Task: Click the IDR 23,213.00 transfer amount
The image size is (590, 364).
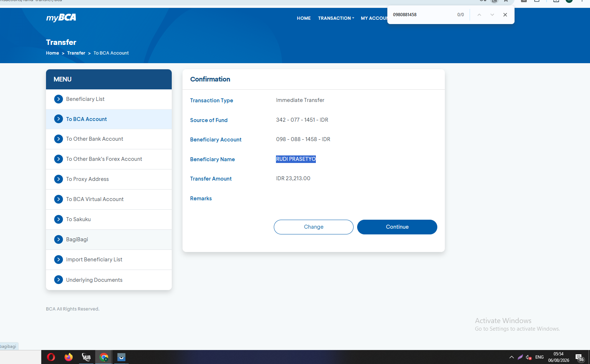Action: point(293,178)
